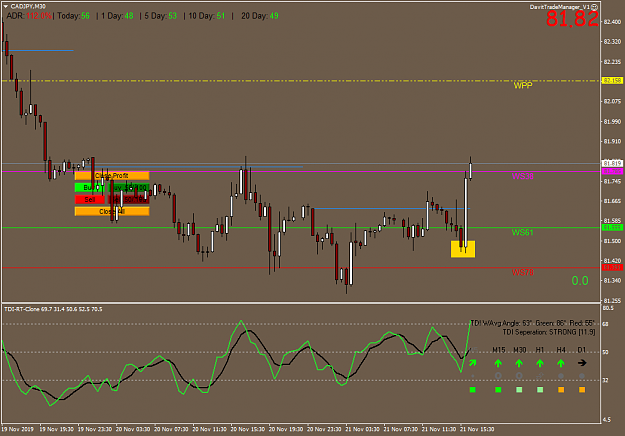Click the 21 Nov 15:30 time label
The width and height of the screenshot is (625, 436).
[477, 429]
